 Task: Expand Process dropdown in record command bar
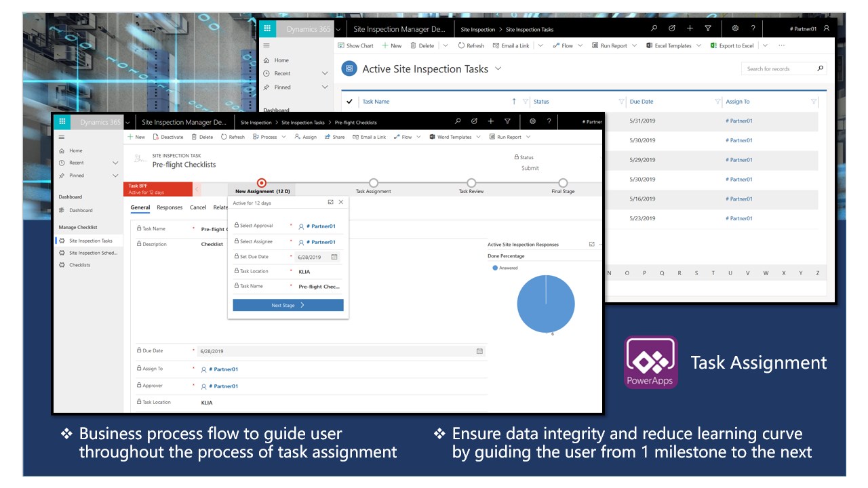point(283,137)
